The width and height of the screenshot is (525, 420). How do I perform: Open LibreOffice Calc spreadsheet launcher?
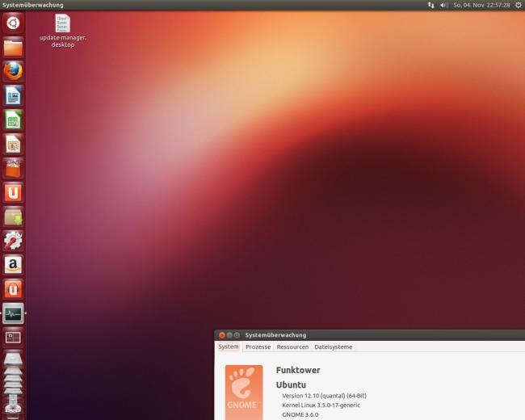click(13, 120)
